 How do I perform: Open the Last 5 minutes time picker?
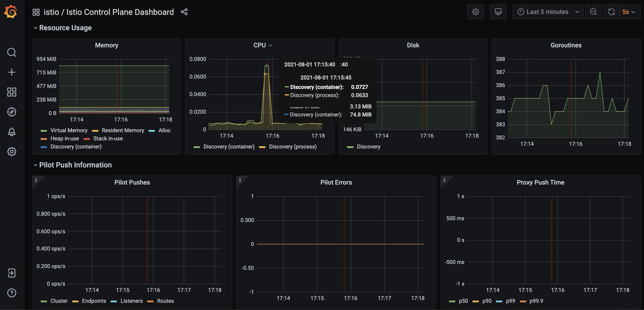tap(547, 12)
